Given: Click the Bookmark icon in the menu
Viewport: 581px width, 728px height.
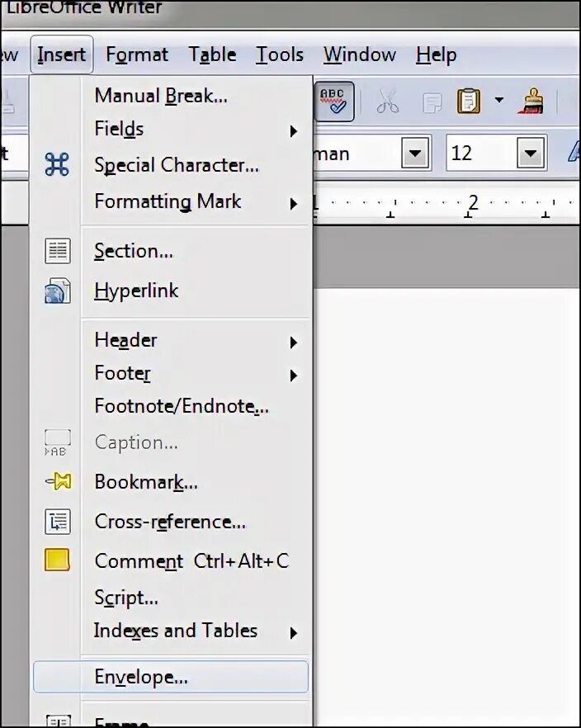Looking at the screenshot, I should (x=57, y=482).
